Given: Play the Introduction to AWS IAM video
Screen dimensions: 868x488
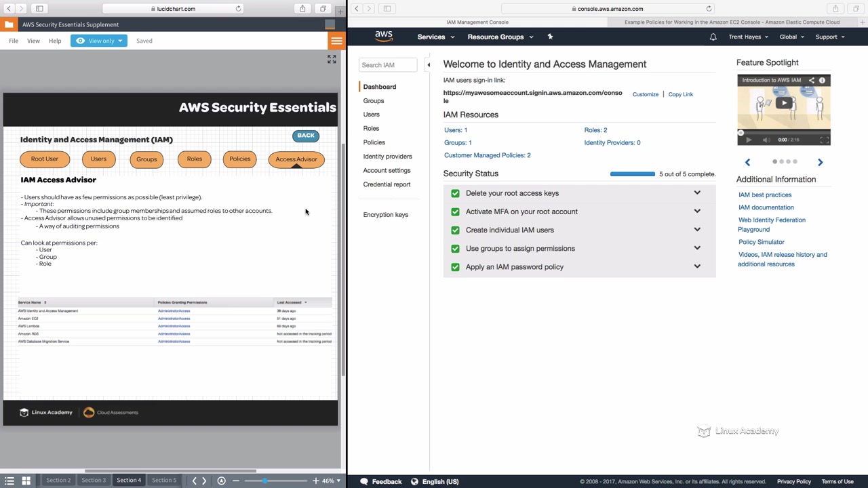Looking at the screenshot, I should click(784, 103).
